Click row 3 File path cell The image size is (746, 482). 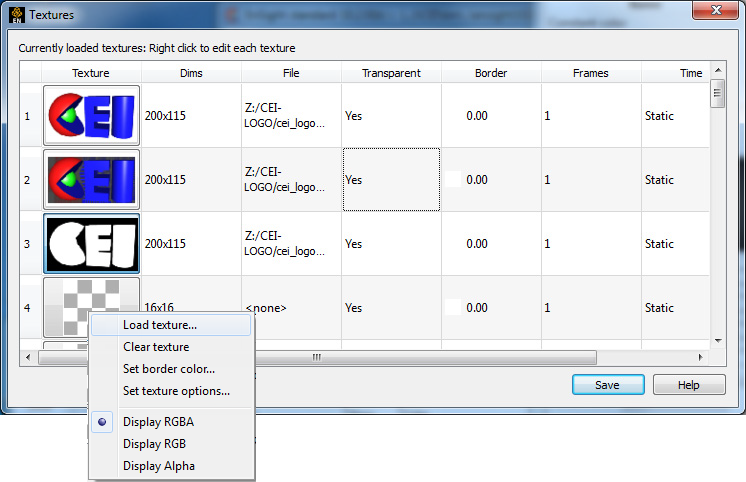pos(291,243)
